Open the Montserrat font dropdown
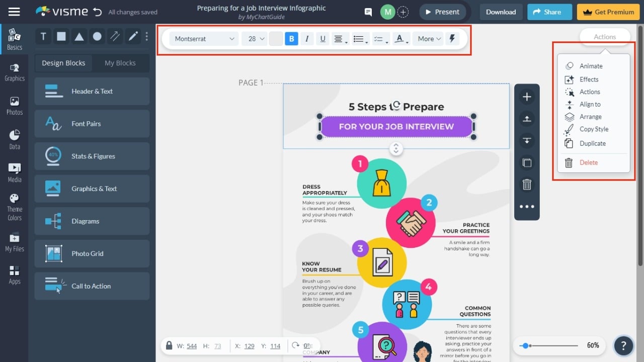Image resolution: width=644 pixels, height=362 pixels. pyautogui.click(x=204, y=39)
